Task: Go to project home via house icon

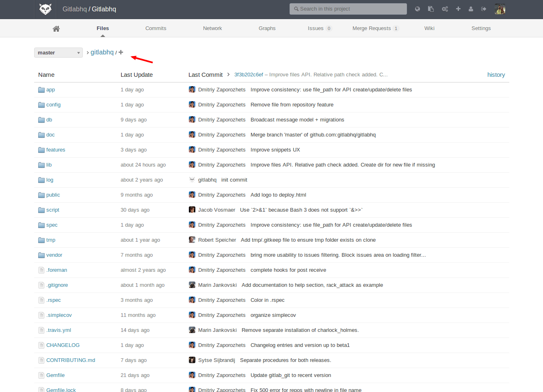Action: point(56,28)
